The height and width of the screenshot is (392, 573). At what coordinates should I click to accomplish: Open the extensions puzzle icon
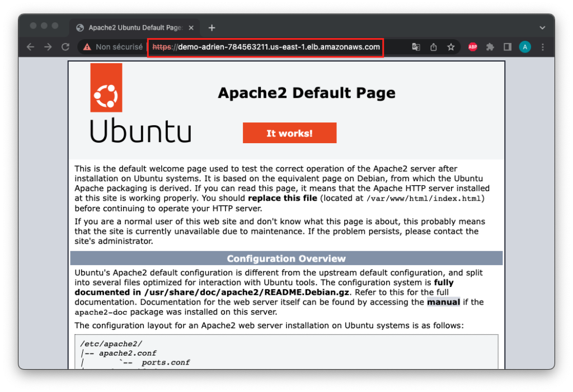(490, 47)
